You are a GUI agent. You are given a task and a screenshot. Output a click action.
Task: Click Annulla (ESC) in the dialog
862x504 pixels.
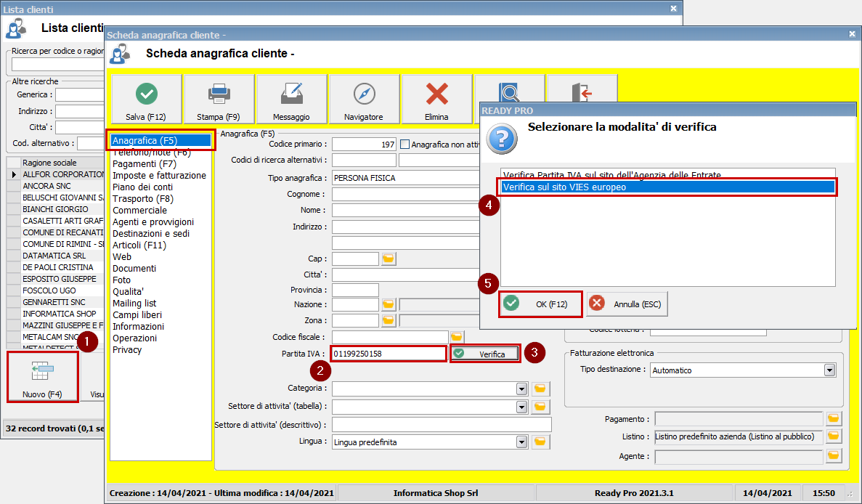[627, 304]
